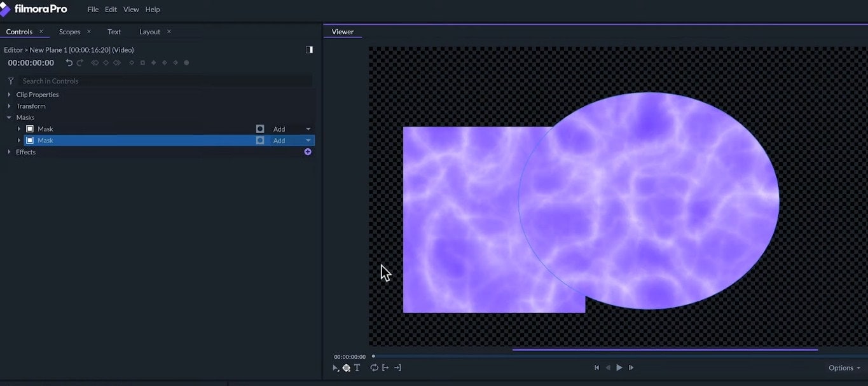Click the Undo arrow in Controls
Viewport: 868px width, 386px height.
click(x=69, y=63)
